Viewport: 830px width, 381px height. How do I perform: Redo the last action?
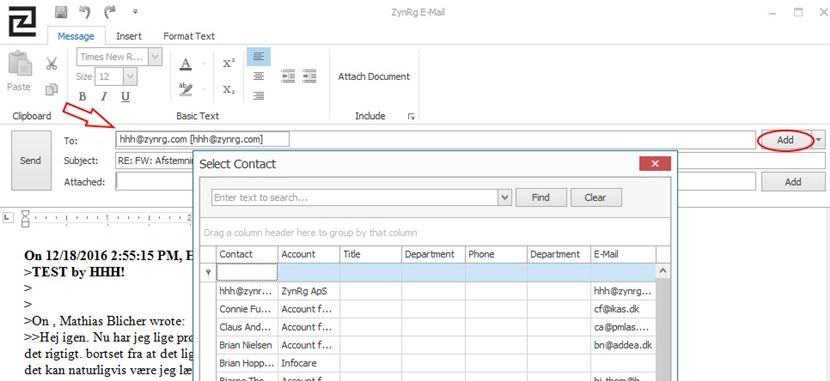[x=110, y=12]
